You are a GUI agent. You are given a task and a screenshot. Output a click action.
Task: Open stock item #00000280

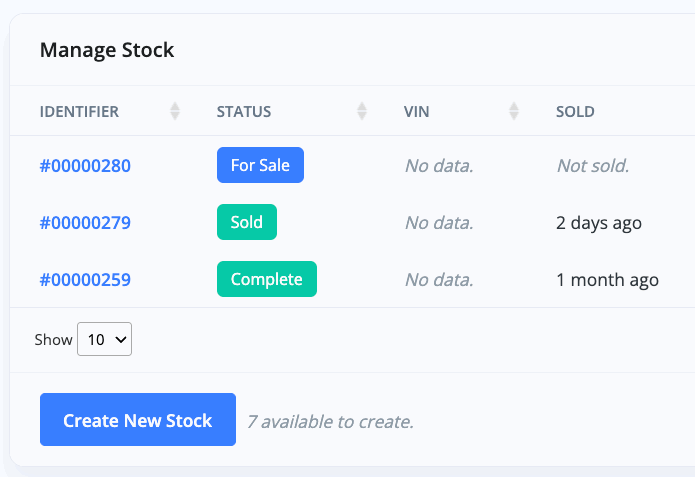pyautogui.click(x=85, y=165)
